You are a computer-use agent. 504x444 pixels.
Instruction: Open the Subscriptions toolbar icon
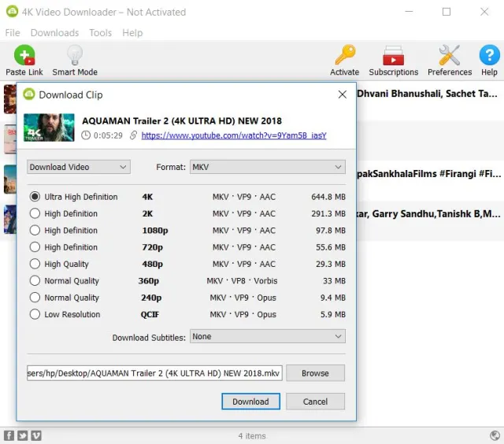coord(393,56)
